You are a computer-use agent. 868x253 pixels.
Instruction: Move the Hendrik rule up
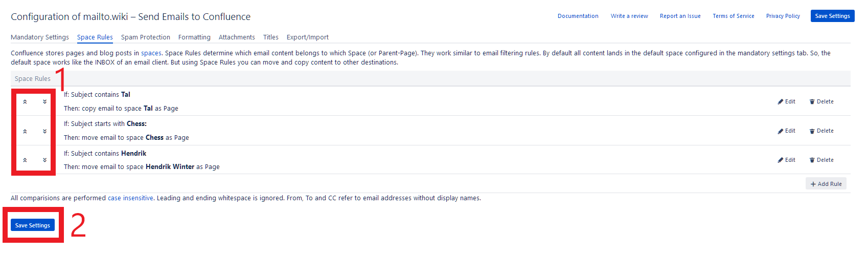[25, 160]
